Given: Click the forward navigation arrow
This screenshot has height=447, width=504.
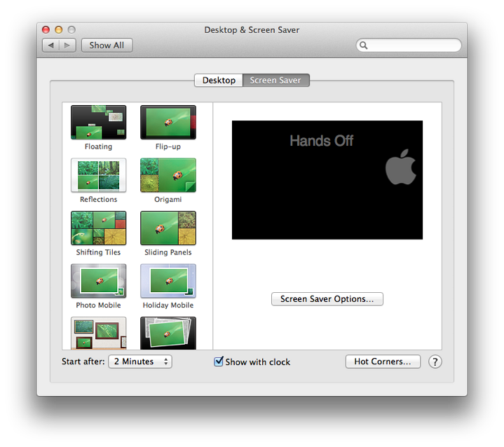Looking at the screenshot, I should (x=67, y=46).
